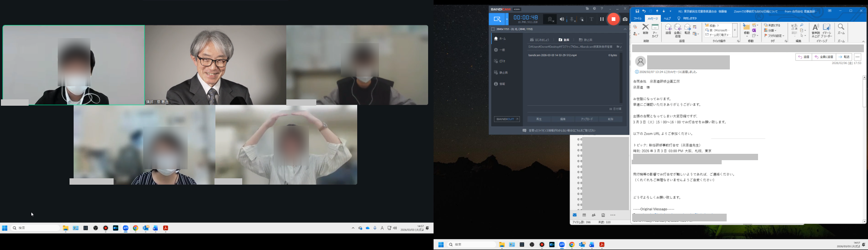This screenshot has height=250, width=868.
Task: Click the Zoom magnifier icon in Outlook ribbon
Action: (841, 29)
